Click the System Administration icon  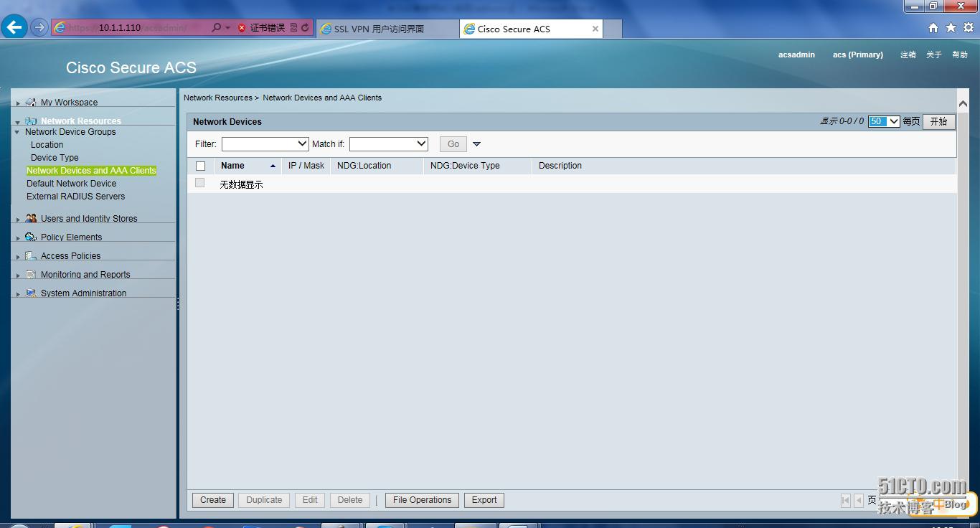pyautogui.click(x=31, y=293)
